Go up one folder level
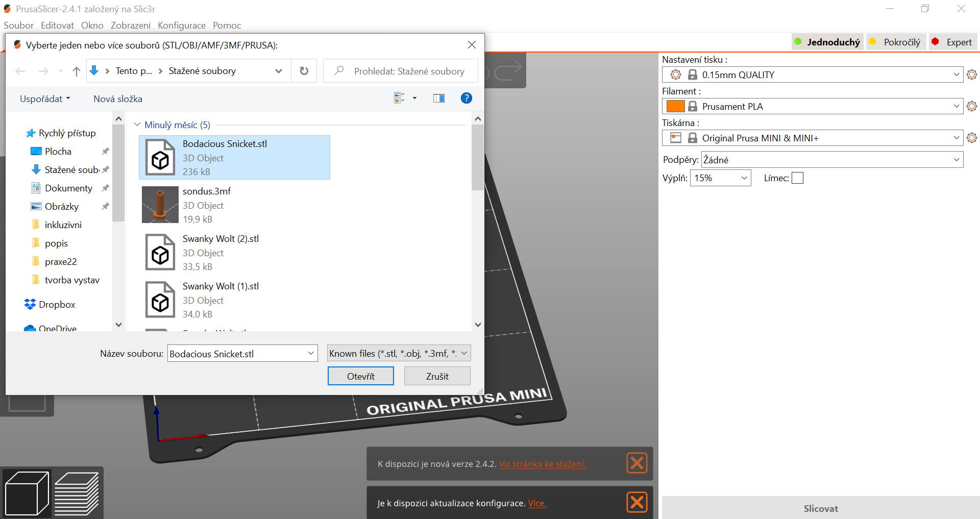This screenshot has width=980, height=519. coord(77,71)
